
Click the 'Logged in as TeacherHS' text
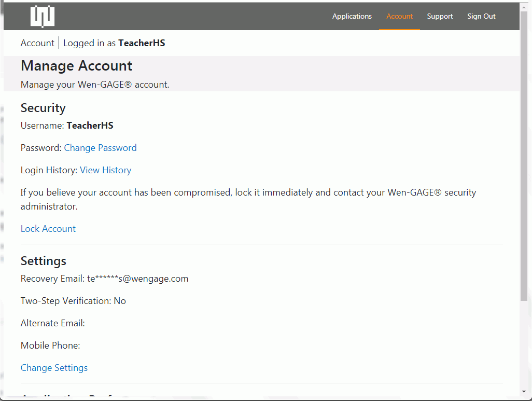click(114, 43)
